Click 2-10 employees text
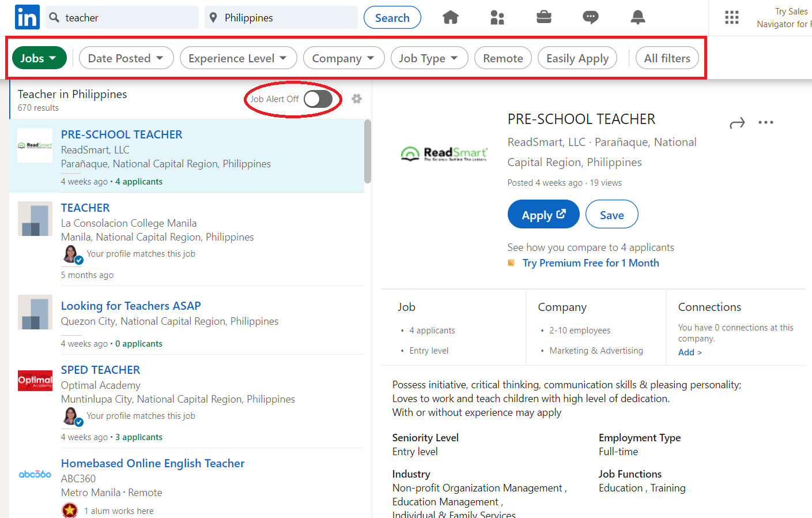Screen dimensions: 812x518 (580, 331)
